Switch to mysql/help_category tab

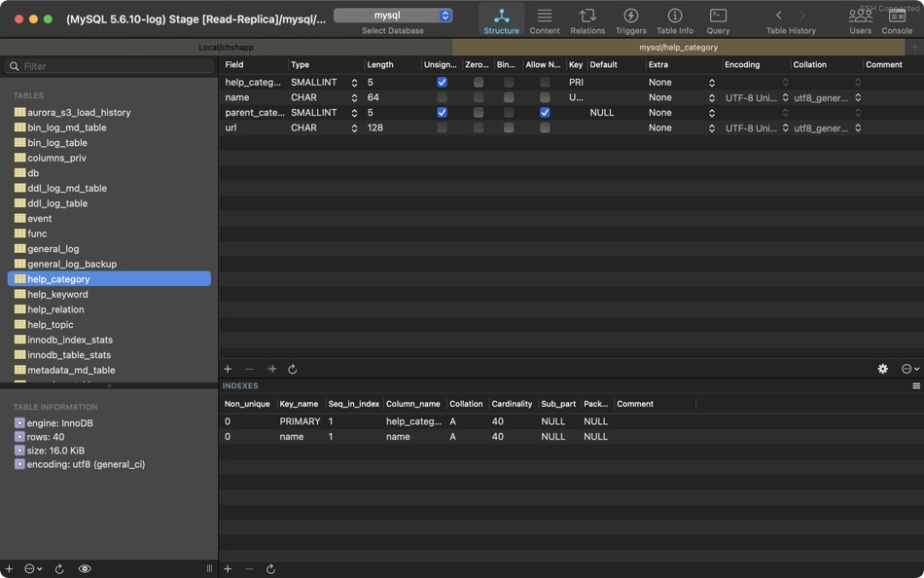click(x=678, y=47)
